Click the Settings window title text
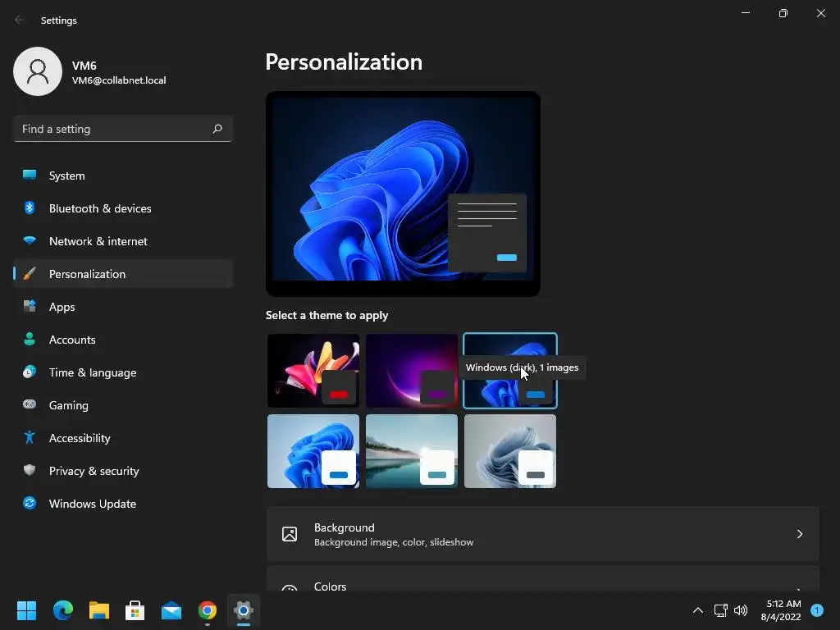This screenshot has width=840, height=630. point(59,21)
